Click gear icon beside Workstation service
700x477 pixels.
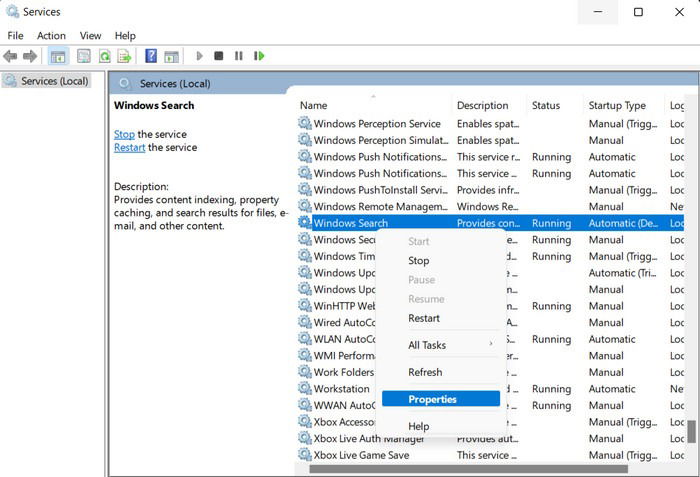[x=305, y=388]
